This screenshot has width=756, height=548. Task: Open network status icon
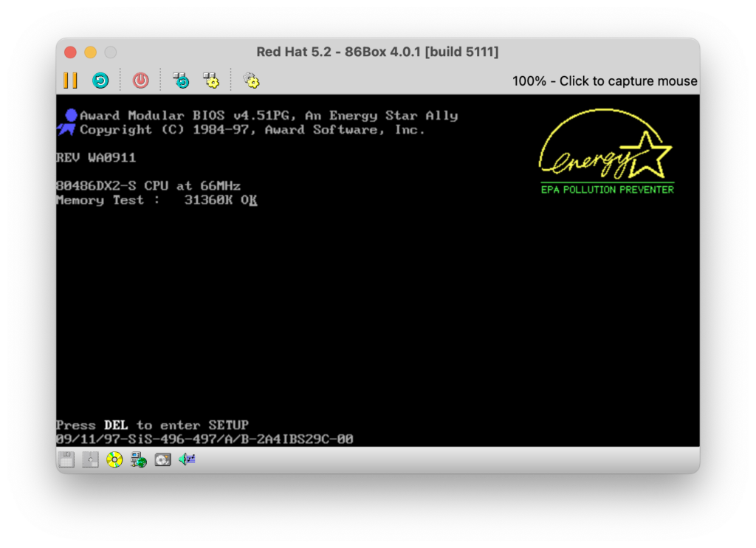(x=138, y=459)
